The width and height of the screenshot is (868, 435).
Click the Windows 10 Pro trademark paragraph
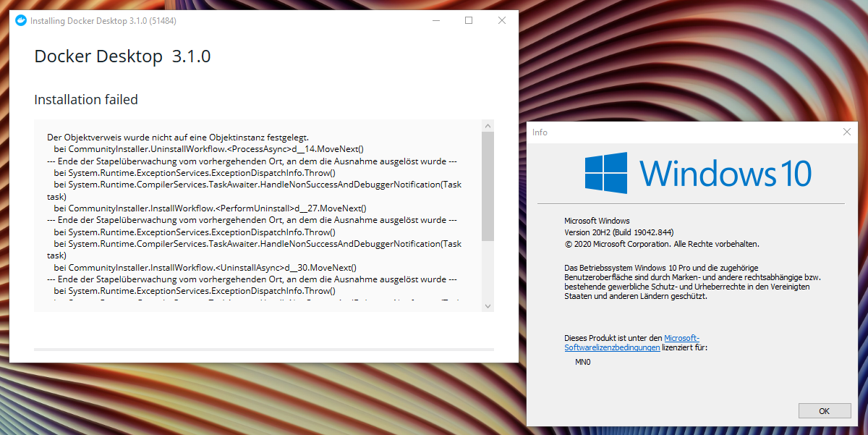pyautogui.click(x=693, y=282)
